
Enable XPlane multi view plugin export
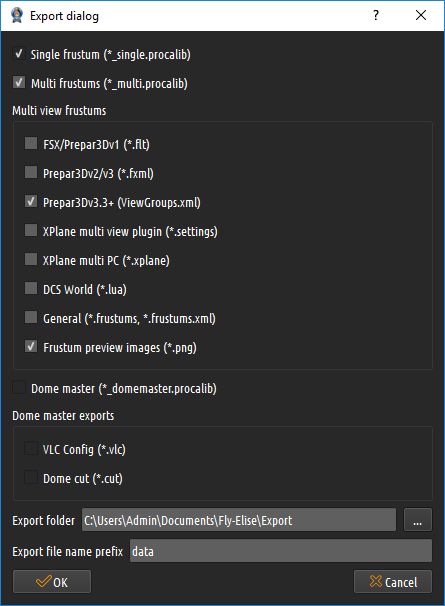[x=31, y=230]
